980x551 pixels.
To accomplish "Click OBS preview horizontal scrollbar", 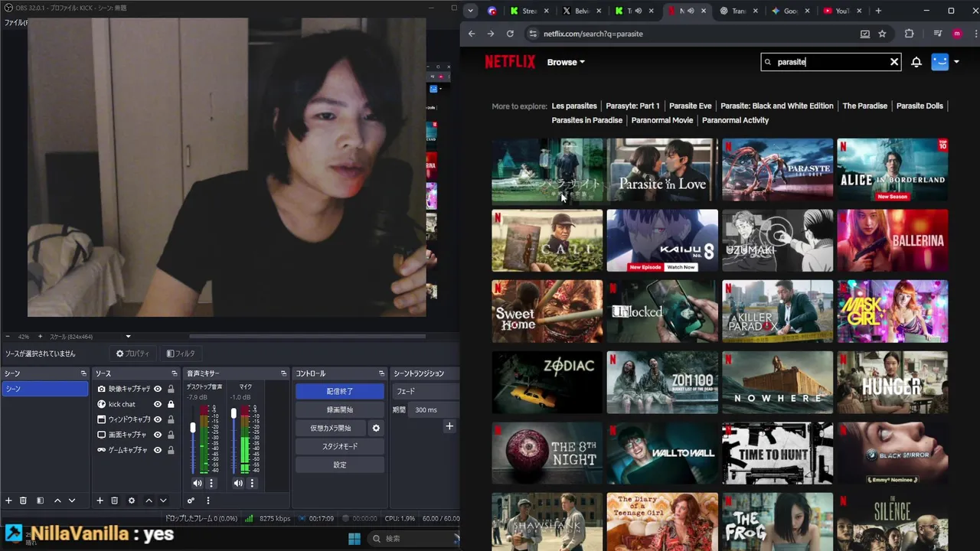I will point(307,336).
